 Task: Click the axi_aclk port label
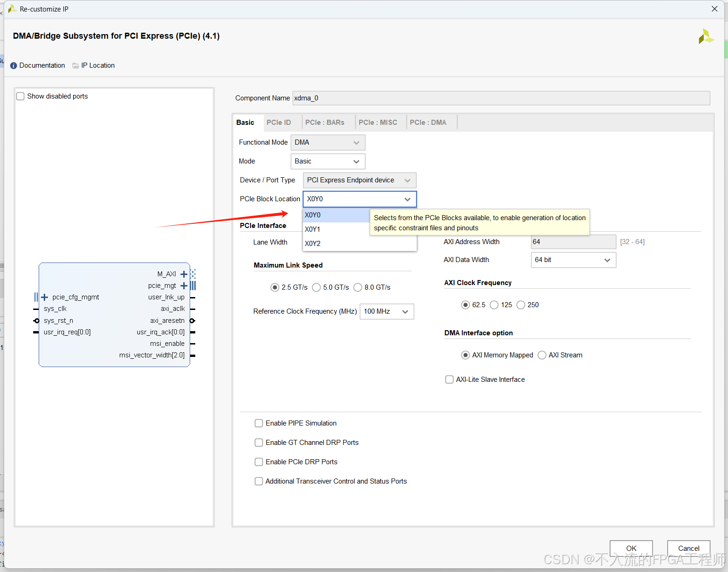pos(173,309)
